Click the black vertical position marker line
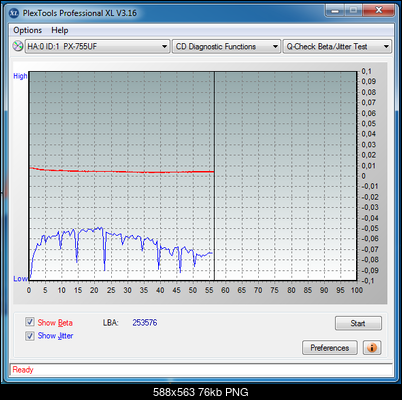 (x=214, y=176)
